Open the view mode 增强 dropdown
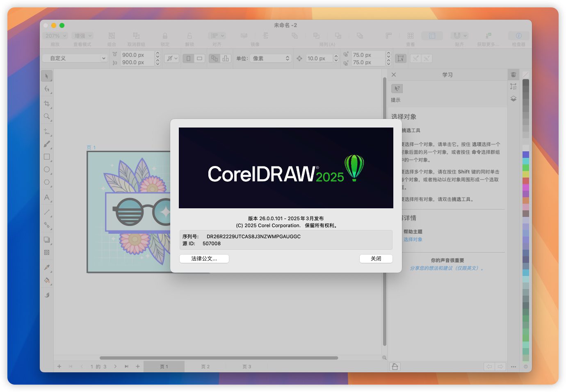Viewport: 566px width, 392px height. [x=82, y=36]
